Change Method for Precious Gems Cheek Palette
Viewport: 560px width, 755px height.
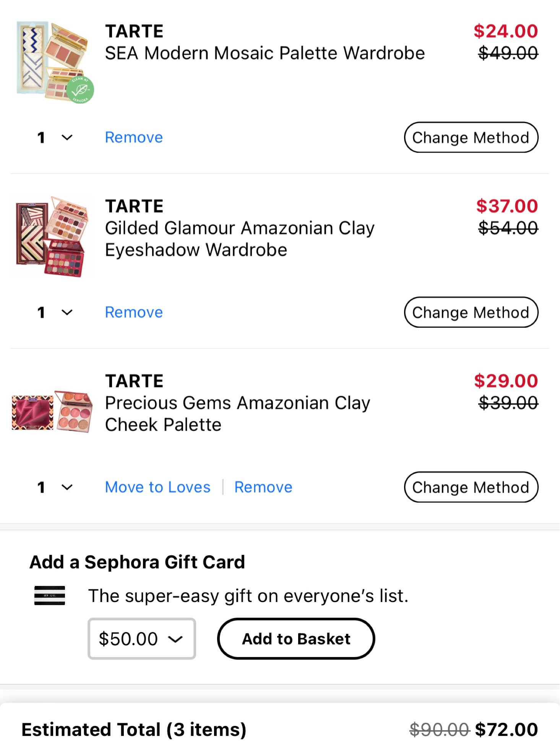pos(471,487)
